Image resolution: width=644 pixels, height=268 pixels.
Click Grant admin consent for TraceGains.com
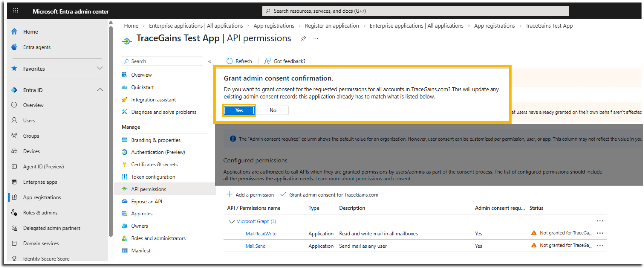(x=329, y=195)
